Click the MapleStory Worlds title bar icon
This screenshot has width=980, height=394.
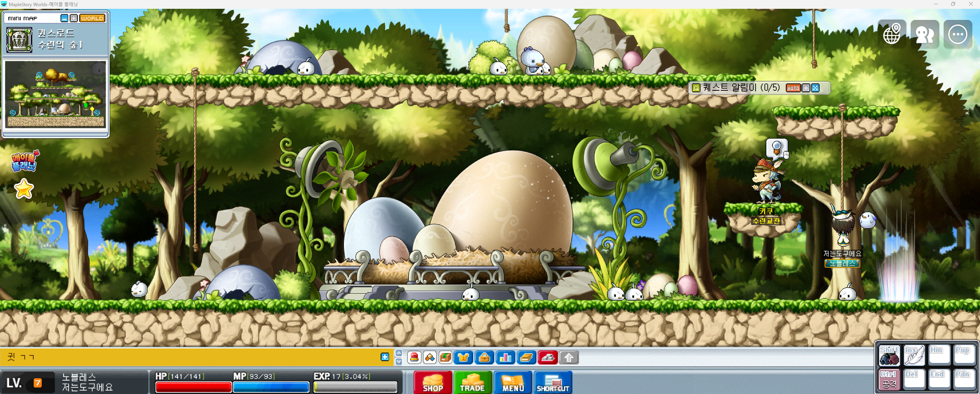pyautogui.click(x=4, y=4)
